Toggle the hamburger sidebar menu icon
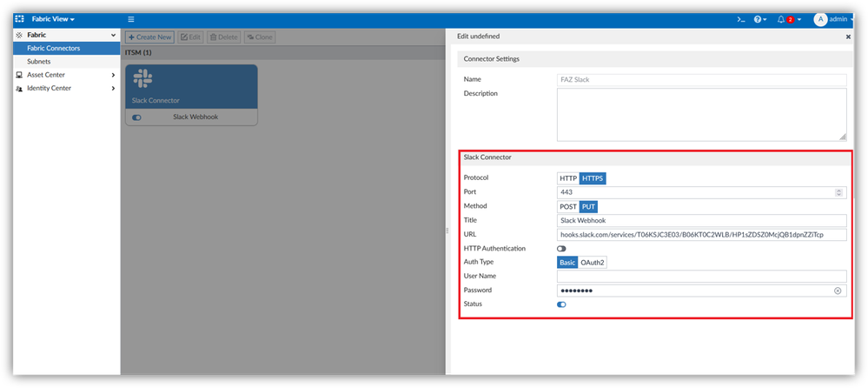The image size is (868, 388). (x=131, y=19)
